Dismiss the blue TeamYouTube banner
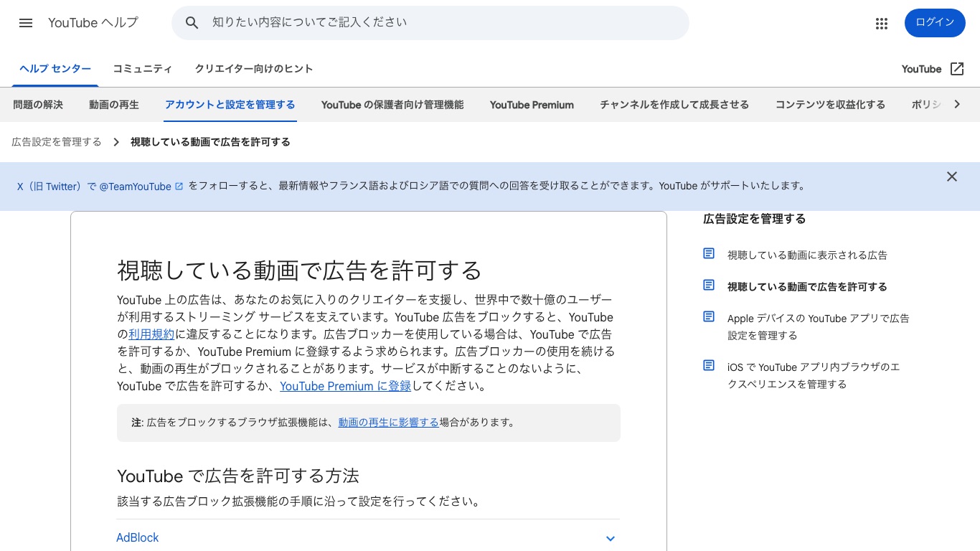980x551 pixels. tap(952, 176)
